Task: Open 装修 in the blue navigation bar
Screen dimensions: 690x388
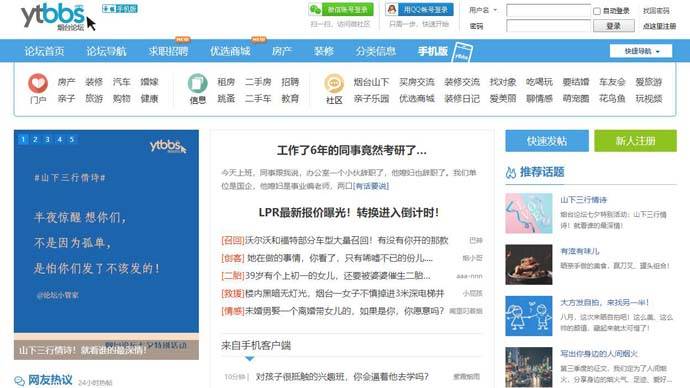Action: pyautogui.click(x=323, y=51)
